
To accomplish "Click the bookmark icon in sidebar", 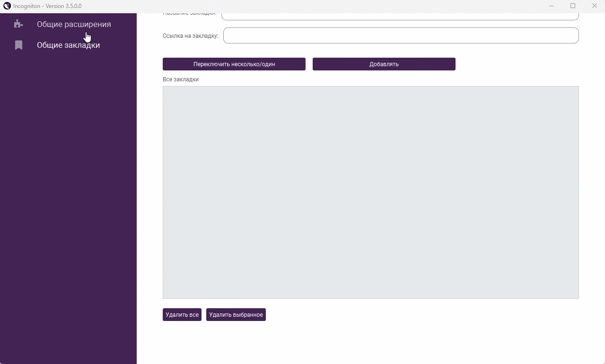I will tap(18, 45).
